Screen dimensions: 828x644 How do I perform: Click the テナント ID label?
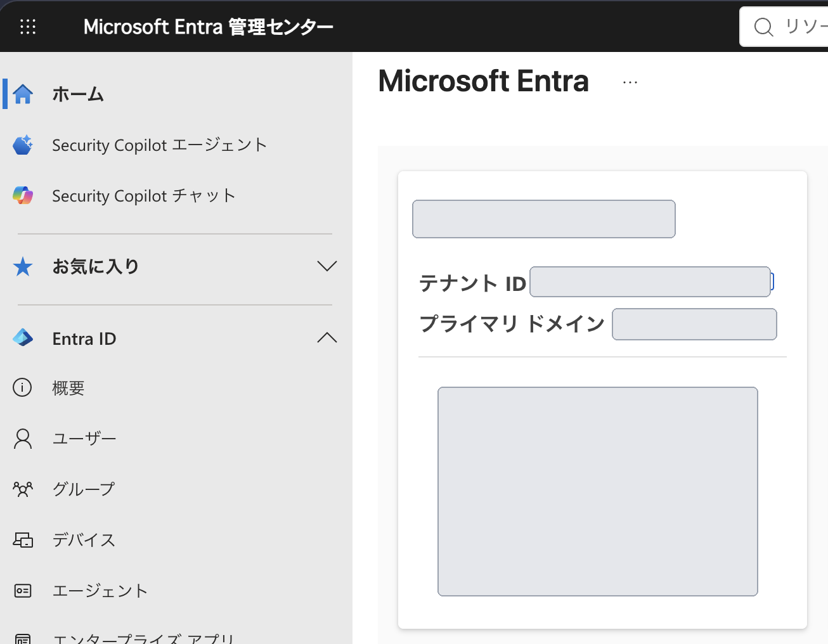click(472, 283)
